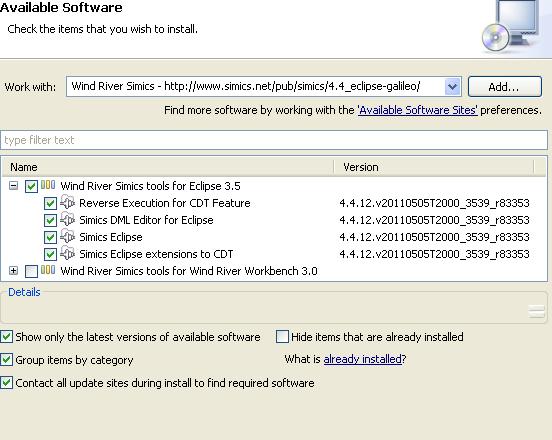Select the Wind River Simics tools for Eclipse 3.5 label

click(x=150, y=186)
